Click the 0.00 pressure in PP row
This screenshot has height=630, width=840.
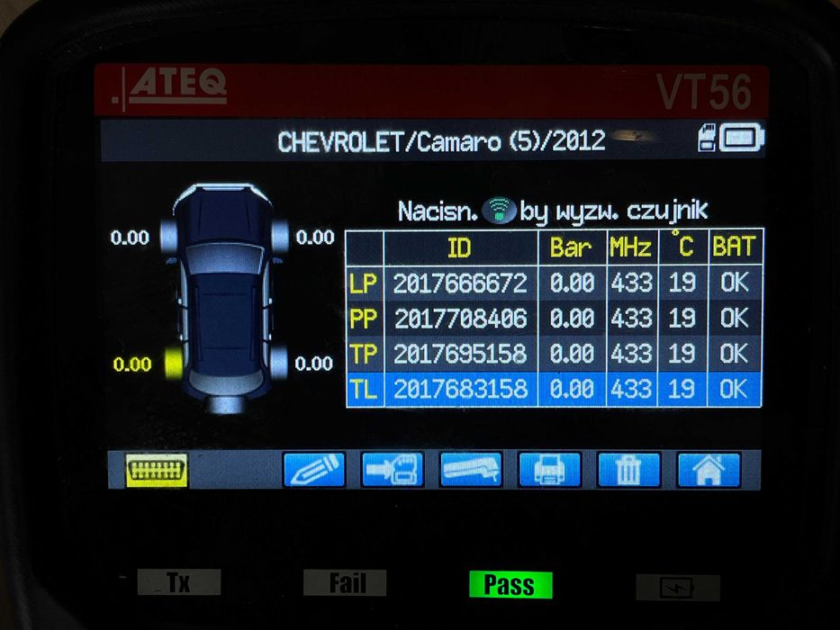(x=572, y=319)
